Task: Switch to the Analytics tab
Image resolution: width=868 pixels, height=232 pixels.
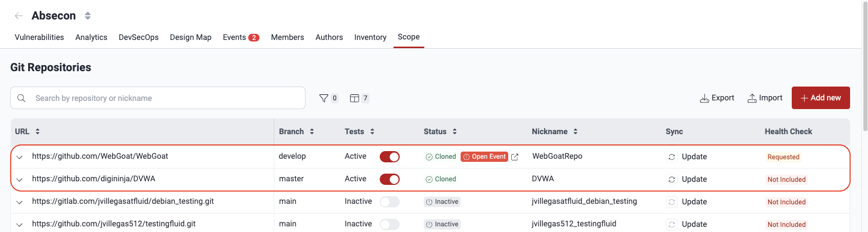Action: (91, 37)
